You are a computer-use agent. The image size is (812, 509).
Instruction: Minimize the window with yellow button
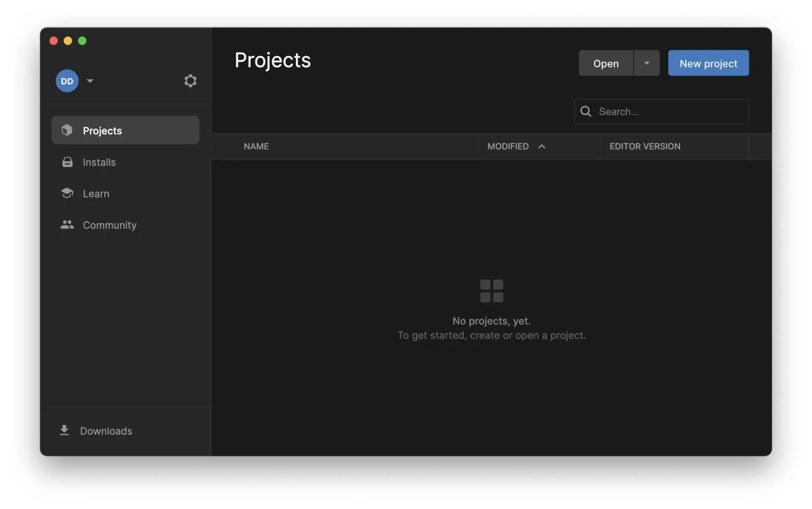(68, 41)
